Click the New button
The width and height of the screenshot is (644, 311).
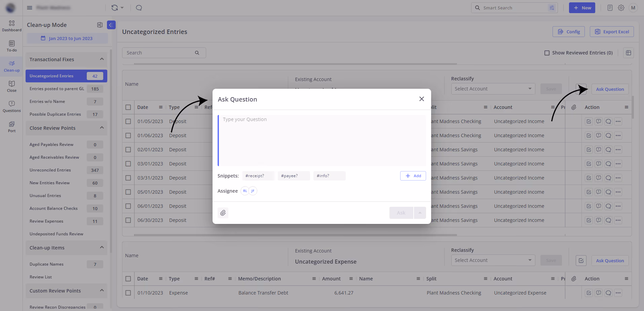(582, 8)
